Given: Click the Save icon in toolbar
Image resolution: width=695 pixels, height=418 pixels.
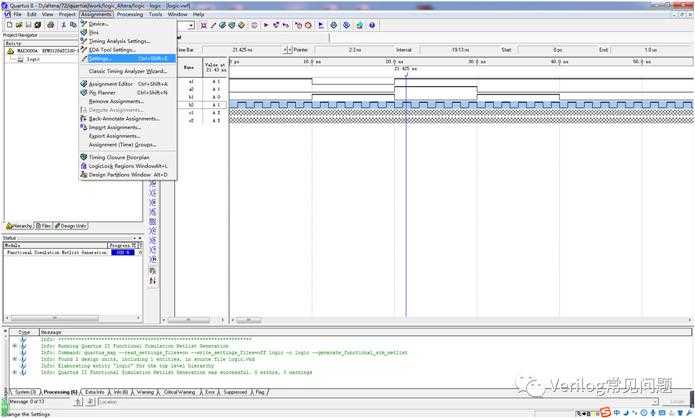Looking at the screenshot, I should pyautogui.click(x=28, y=25).
